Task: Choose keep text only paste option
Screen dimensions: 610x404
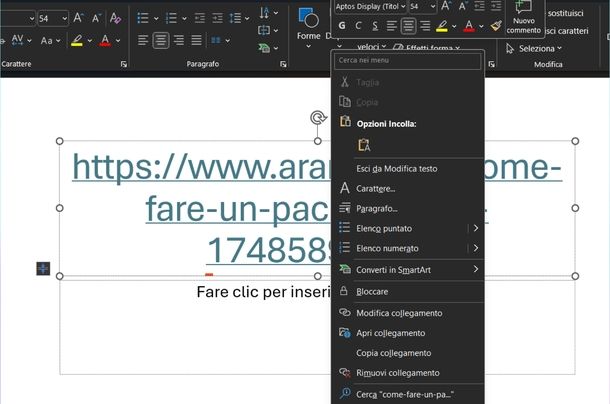Action: 364,145
